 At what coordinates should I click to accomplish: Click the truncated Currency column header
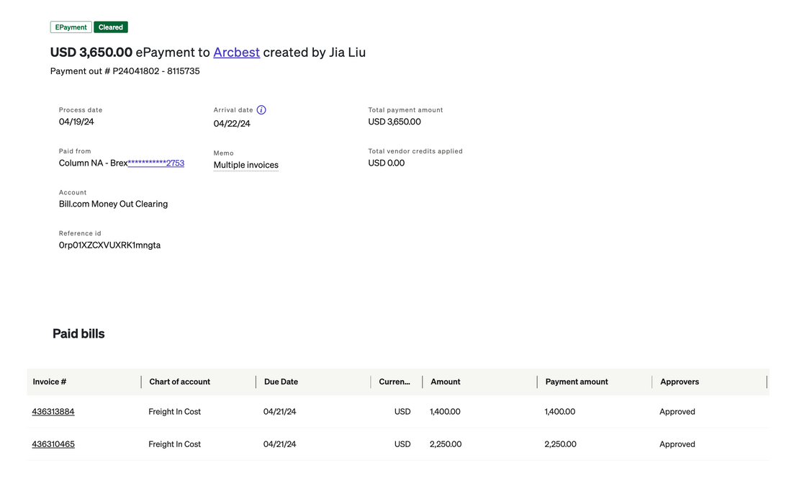(394, 382)
